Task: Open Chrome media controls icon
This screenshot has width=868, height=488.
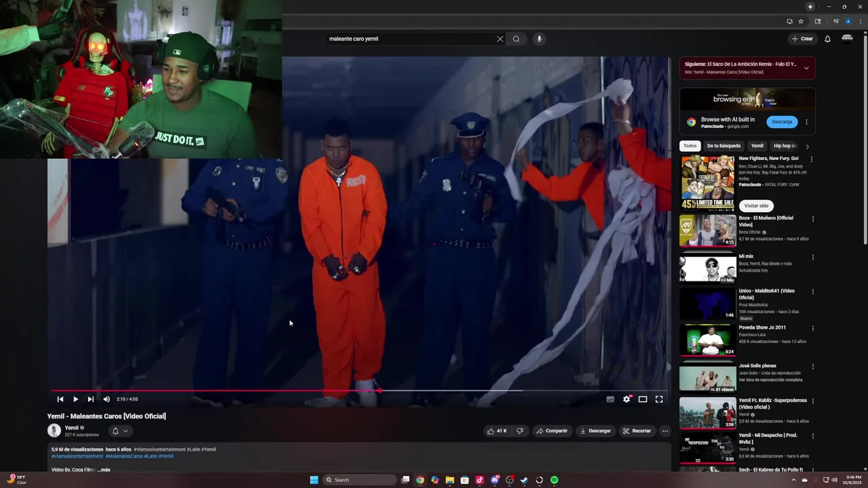Action: [835, 22]
